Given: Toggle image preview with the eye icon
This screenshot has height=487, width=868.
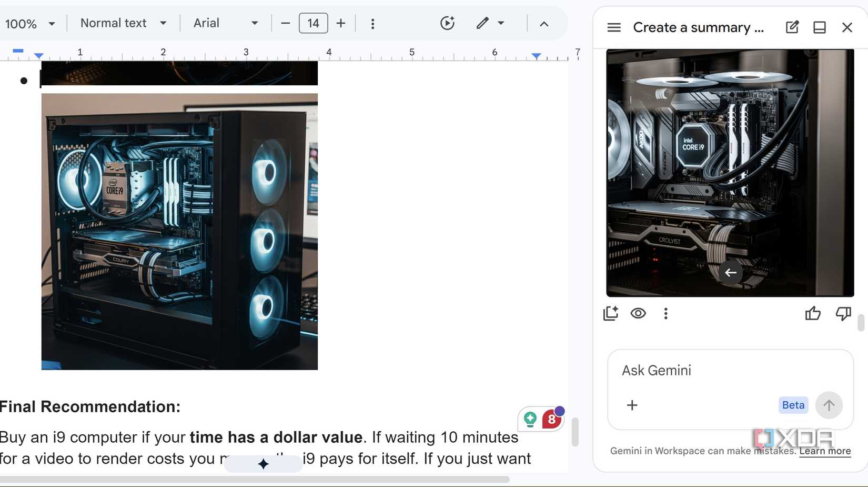Looking at the screenshot, I should [638, 314].
